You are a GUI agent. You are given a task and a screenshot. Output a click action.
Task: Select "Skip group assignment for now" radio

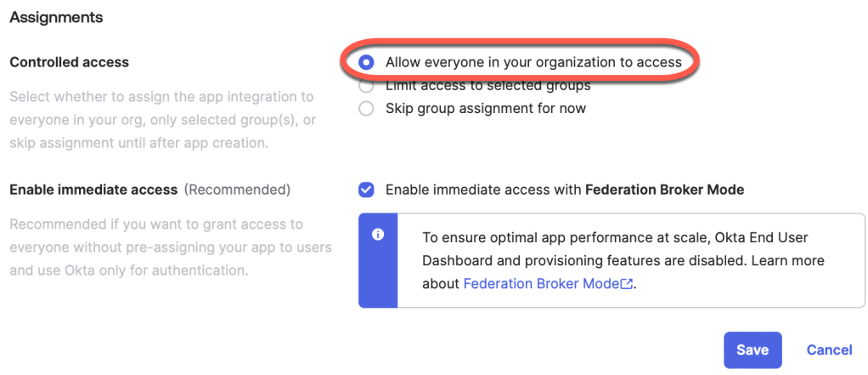point(366,109)
